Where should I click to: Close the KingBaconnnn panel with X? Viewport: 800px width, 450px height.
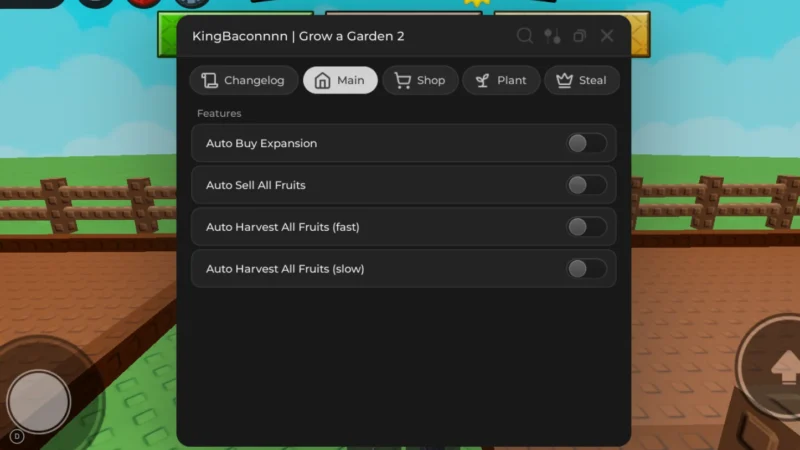coord(607,36)
